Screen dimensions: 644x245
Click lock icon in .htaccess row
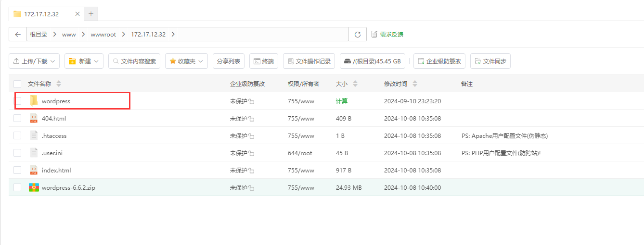[251, 136]
